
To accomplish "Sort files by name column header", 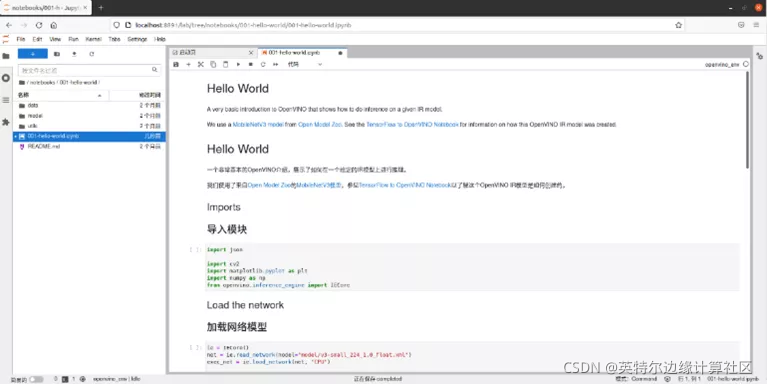I will (x=60, y=95).
